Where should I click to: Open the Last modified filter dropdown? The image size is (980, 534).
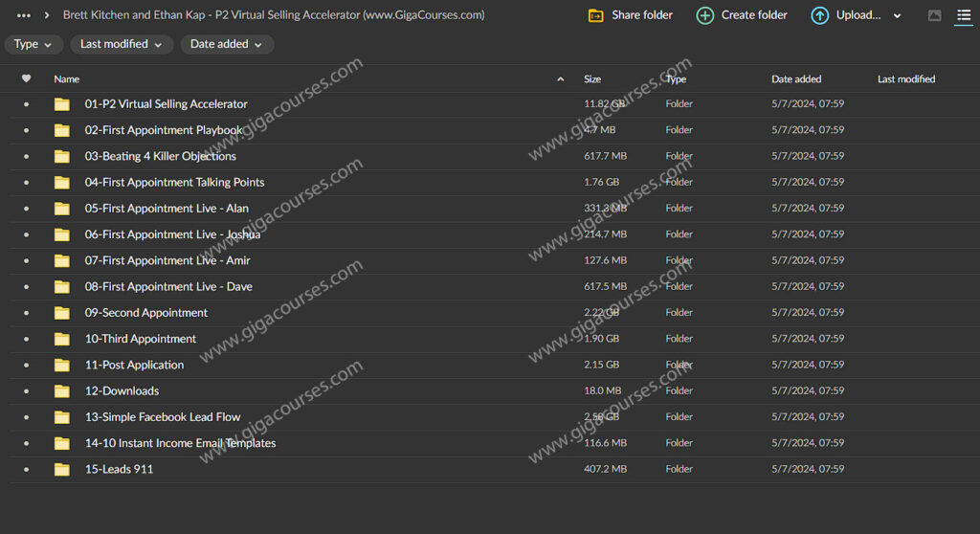coord(121,44)
